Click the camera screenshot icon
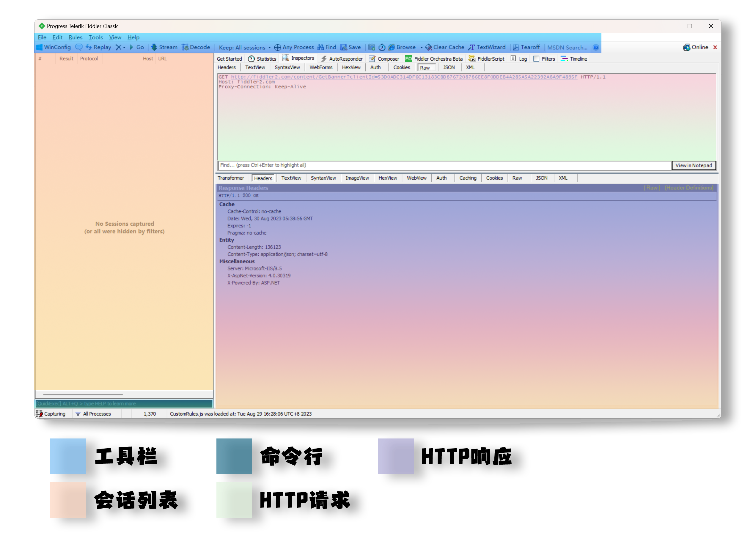 click(x=371, y=47)
